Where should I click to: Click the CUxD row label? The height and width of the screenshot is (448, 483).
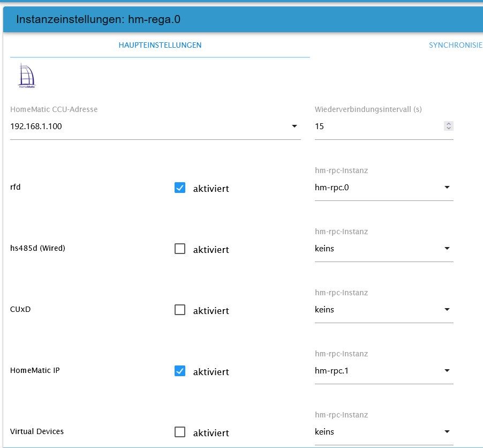tap(20, 309)
